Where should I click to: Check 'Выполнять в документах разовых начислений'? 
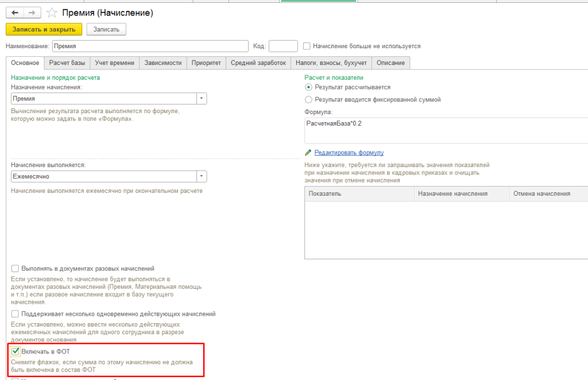(x=16, y=268)
